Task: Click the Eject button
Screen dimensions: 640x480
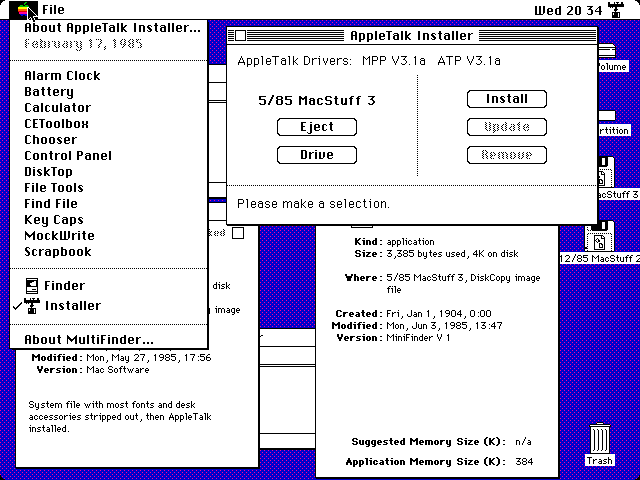Action: point(317,127)
